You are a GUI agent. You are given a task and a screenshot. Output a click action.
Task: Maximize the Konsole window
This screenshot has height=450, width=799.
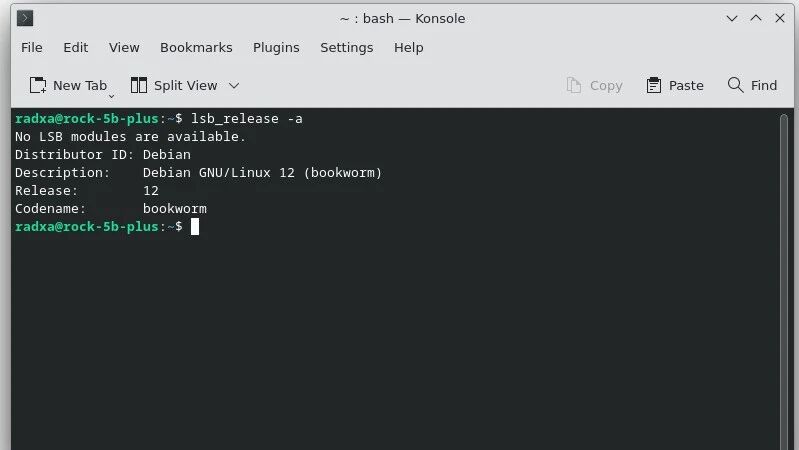[754, 18]
